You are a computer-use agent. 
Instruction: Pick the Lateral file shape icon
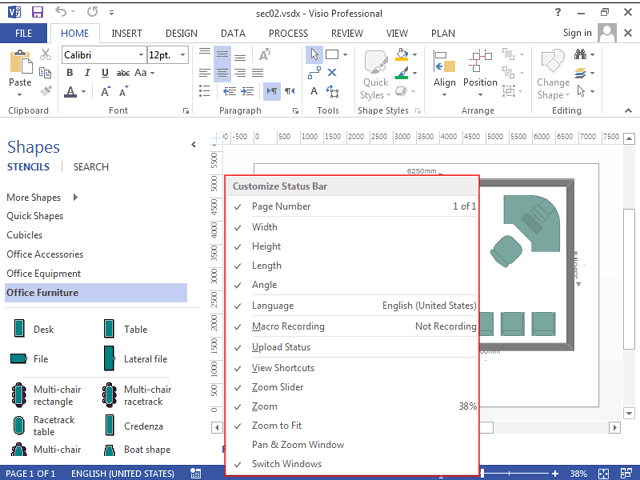pyautogui.click(x=108, y=359)
